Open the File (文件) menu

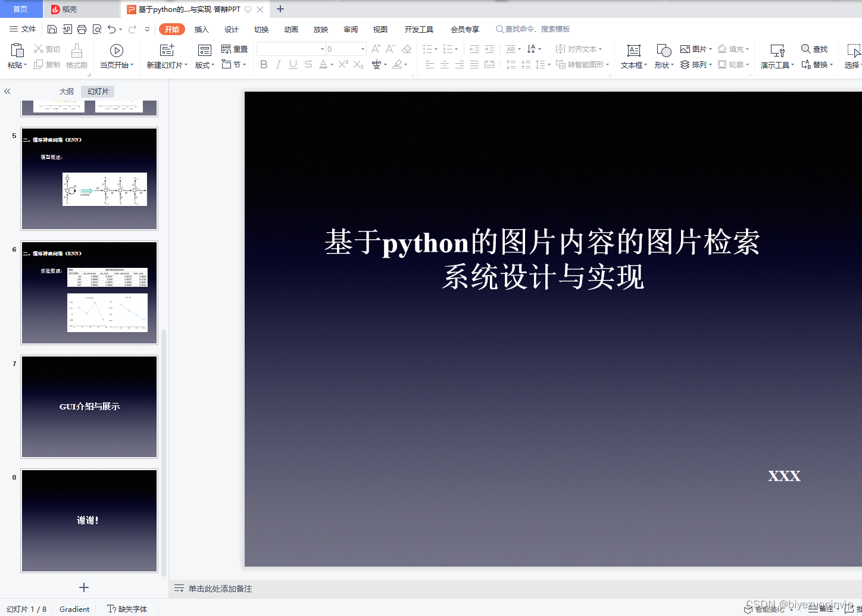coord(23,29)
